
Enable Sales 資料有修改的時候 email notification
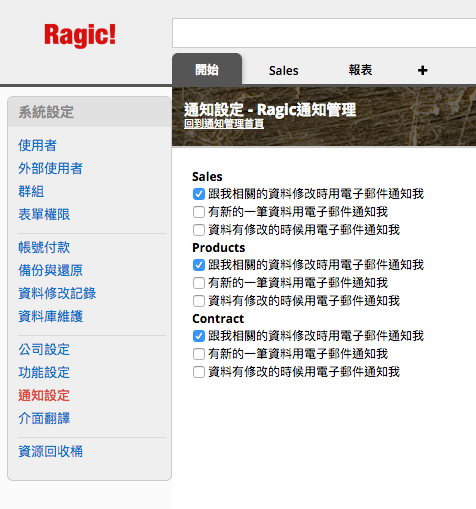(199, 230)
